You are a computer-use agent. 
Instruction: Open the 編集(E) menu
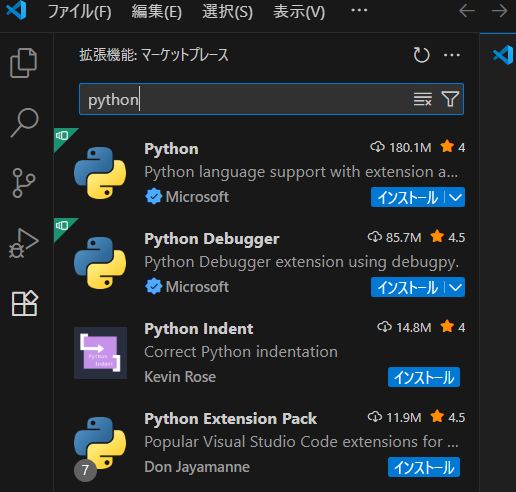coord(156,11)
